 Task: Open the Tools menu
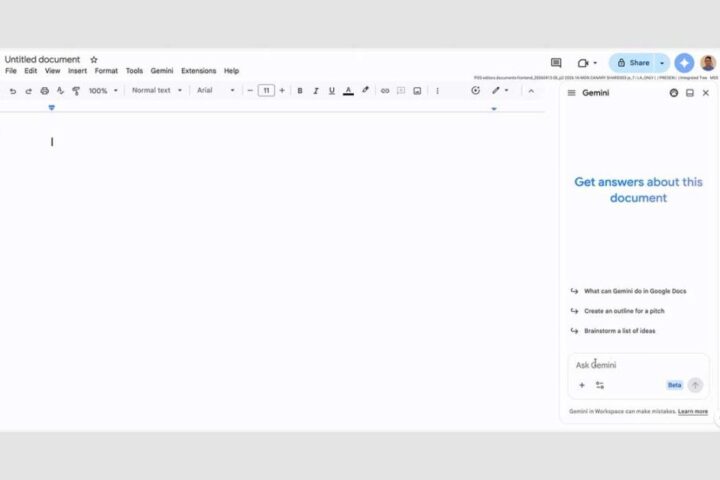(134, 71)
